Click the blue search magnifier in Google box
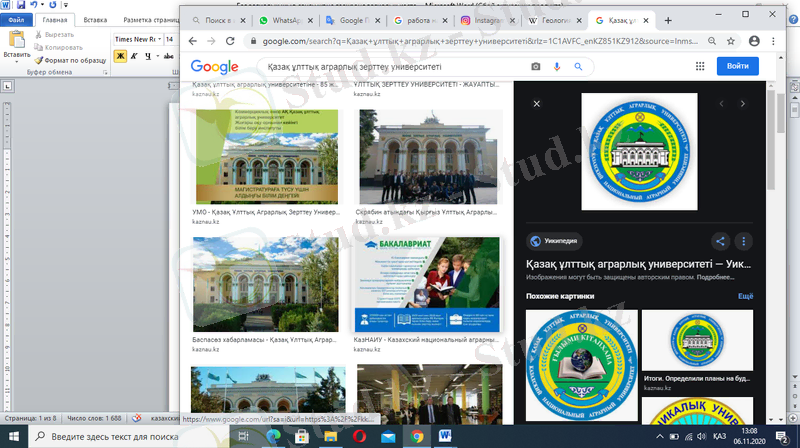This screenshot has width=800, height=448. point(578,66)
